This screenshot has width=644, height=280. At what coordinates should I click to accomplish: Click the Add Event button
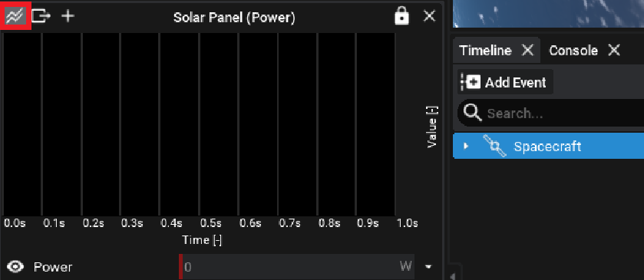tap(506, 82)
